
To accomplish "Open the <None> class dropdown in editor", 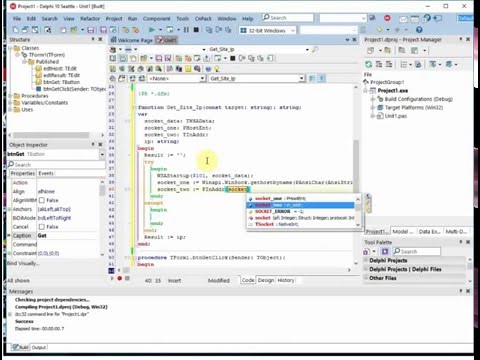I will (x=202, y=78).
